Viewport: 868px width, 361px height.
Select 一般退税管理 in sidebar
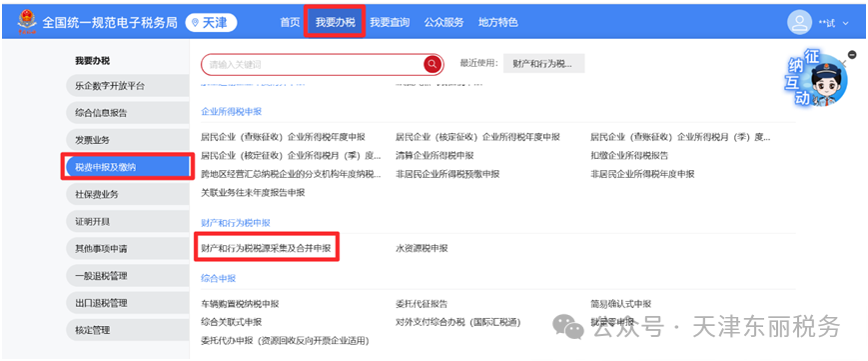(x=127, y=276)
